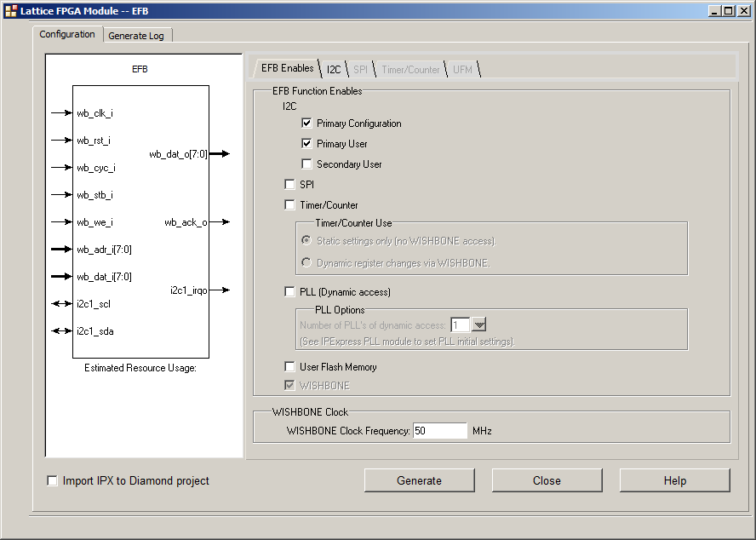Click the disabled SPI tab
The image size is (756, 540).
[x=360, y=70]
